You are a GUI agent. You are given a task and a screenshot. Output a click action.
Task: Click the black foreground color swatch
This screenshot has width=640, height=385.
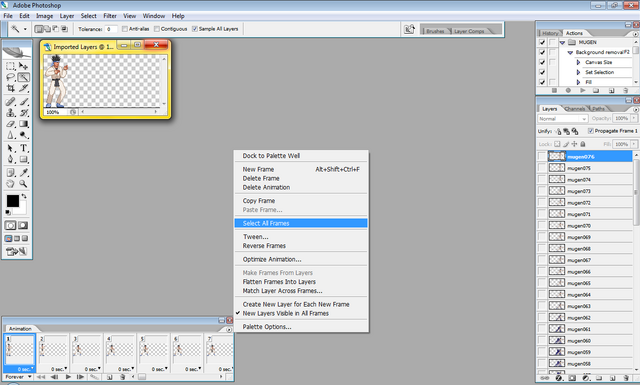tap(12, 200)
